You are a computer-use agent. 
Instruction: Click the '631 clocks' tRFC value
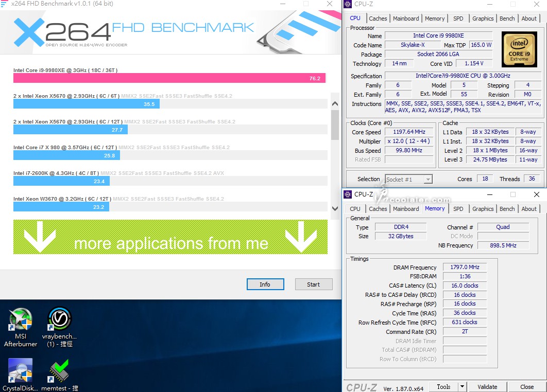465,323
